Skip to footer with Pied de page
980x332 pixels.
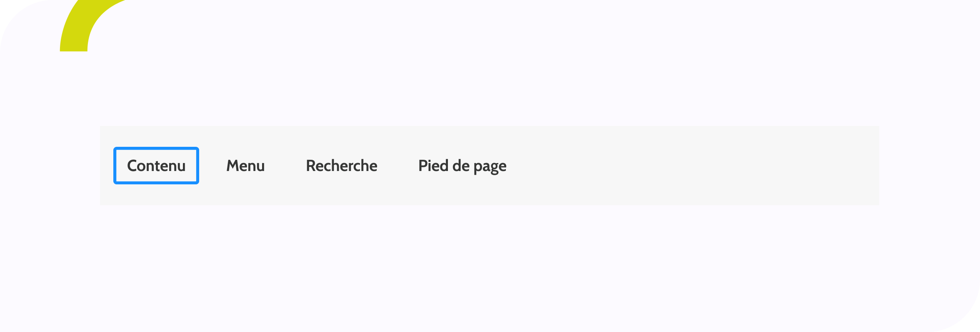click(x=462, y=166)
